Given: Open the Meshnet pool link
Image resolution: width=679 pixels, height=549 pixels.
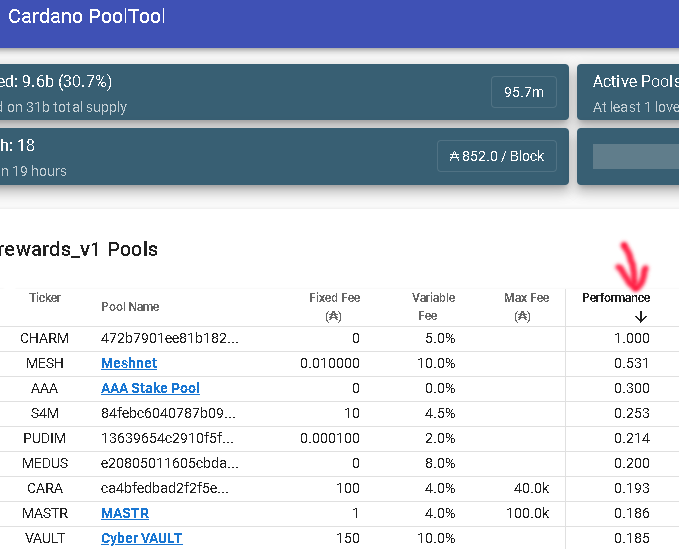Looking at the screenshot, I should [129, 363].
